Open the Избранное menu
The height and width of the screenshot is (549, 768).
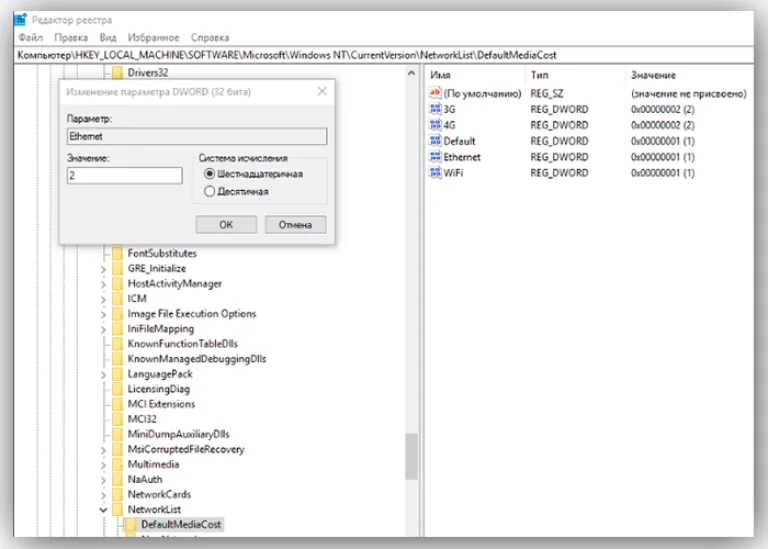(153, 38)
